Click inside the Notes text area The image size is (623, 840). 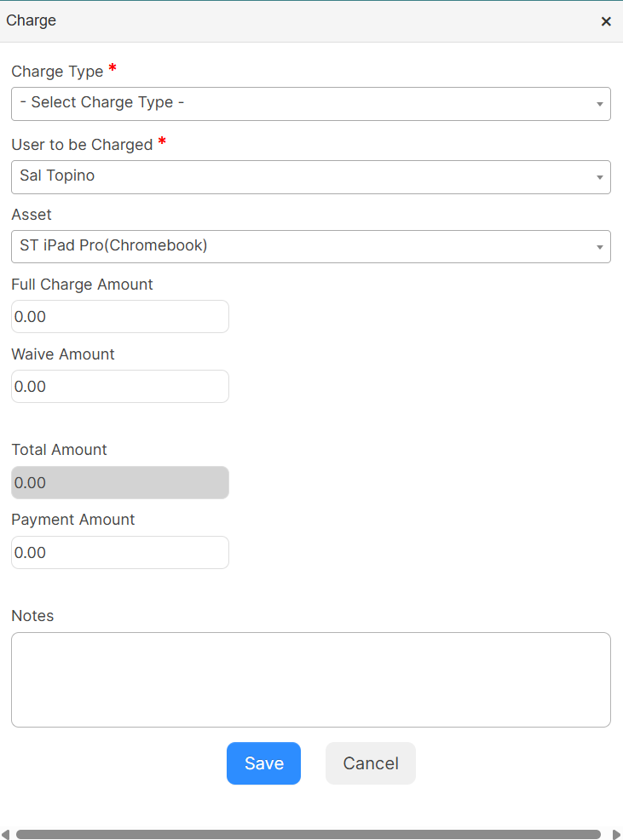310,680
